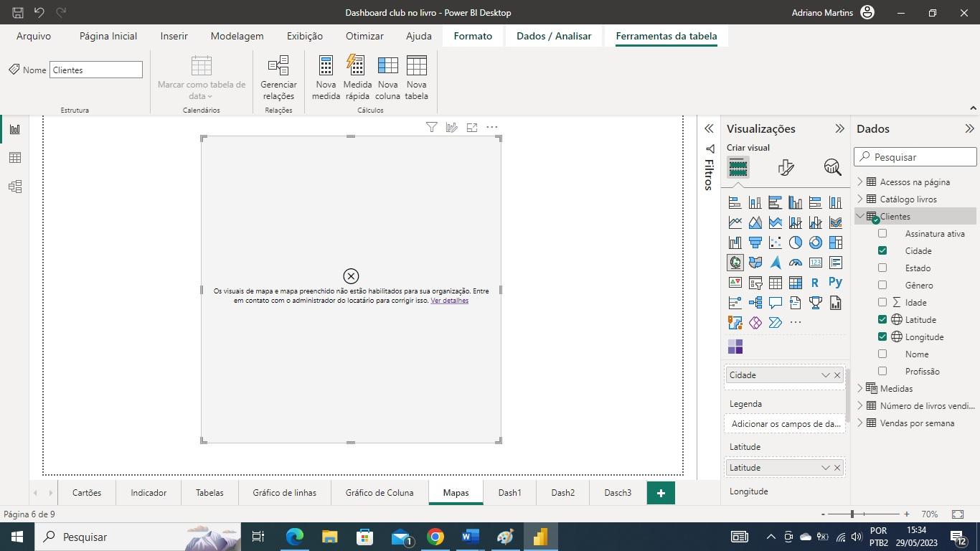Image resolution: width=980 pixels, height=551 pixels.
Task: Add a new page with plus button
Action: (x=661, y=493)
